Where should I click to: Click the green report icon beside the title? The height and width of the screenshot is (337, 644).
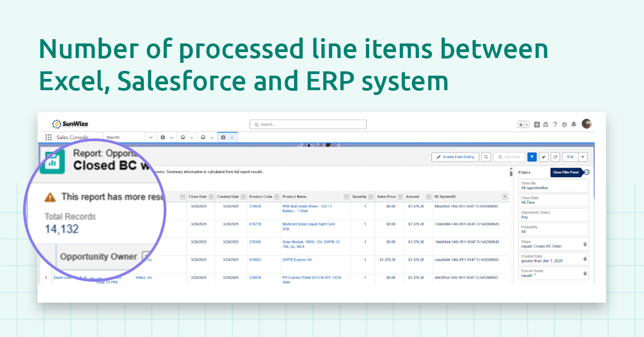pyautogui.click(x=52, y=160)
